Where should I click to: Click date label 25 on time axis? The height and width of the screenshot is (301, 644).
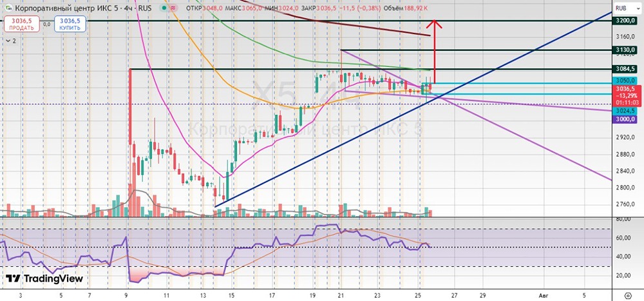pos(419,295)
